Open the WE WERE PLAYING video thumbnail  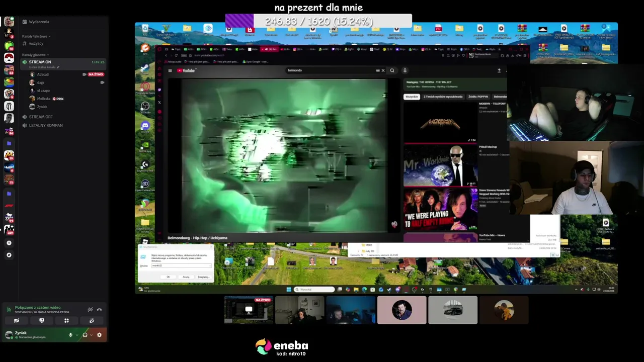tap(440, 210)
